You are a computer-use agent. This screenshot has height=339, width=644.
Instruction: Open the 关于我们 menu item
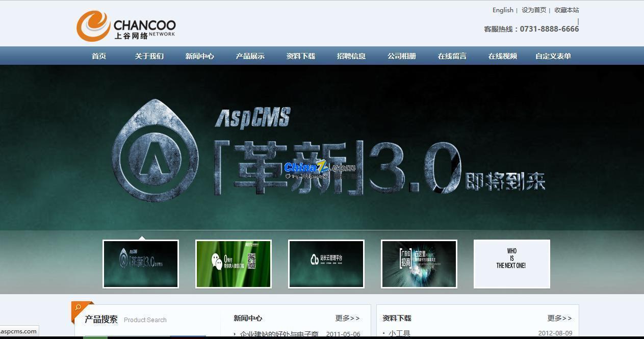click(149, 56)
